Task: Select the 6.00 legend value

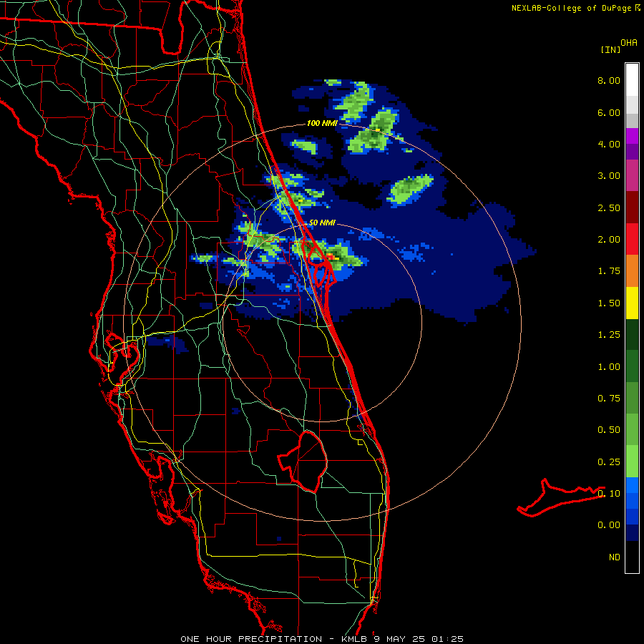Action: pyautogui.click(x=609, y=112)
